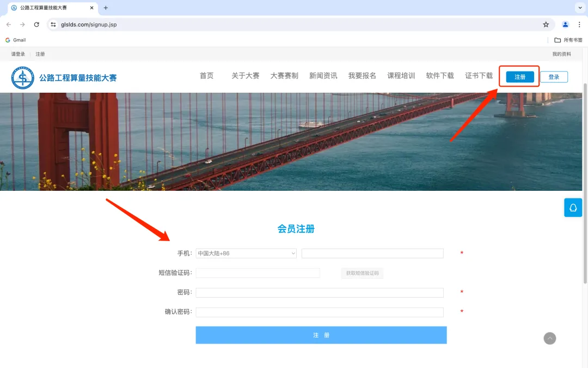Viewport: 588px width, 368px height.
Task: Click 获取短信验证码 to request SMS code
Action: pyautogui.click(x=363, y=273)
